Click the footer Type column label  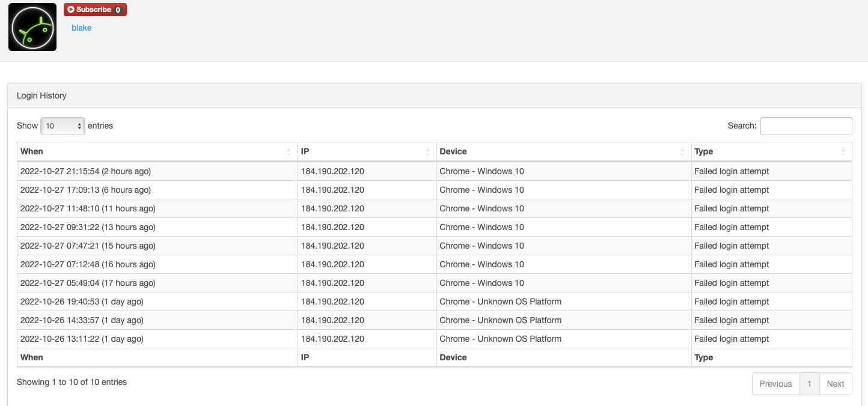(704, 357)
